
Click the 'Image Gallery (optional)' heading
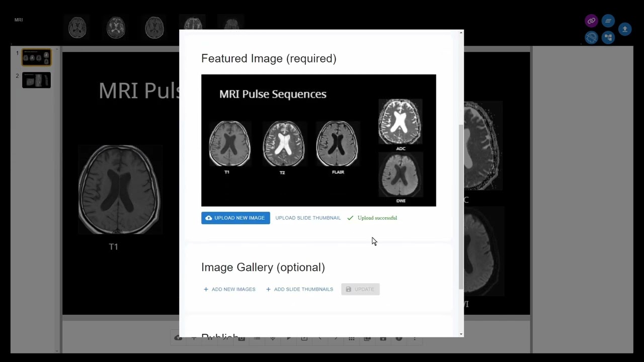pyautogui.click(x=263, y=267)
